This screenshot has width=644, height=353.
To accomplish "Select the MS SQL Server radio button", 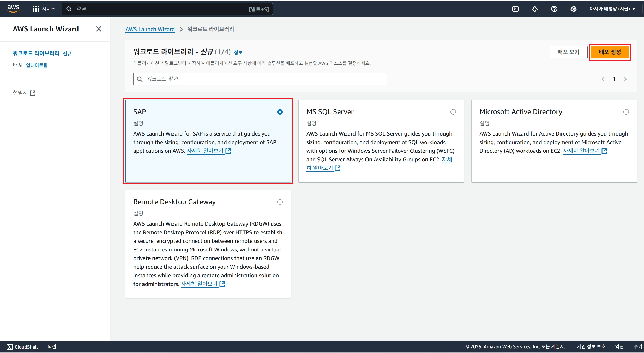I will 453,112.
